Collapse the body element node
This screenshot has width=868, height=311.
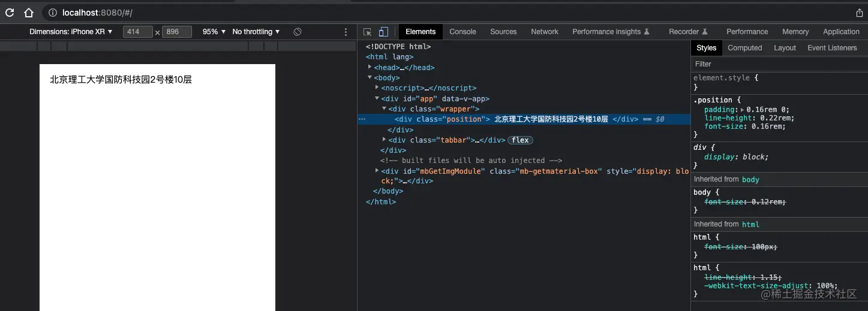tap(370, 77)
